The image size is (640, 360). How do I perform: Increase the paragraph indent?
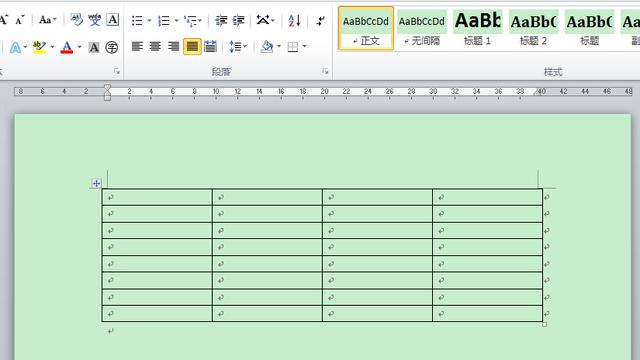pyautogui.click(x=238, y=20)
